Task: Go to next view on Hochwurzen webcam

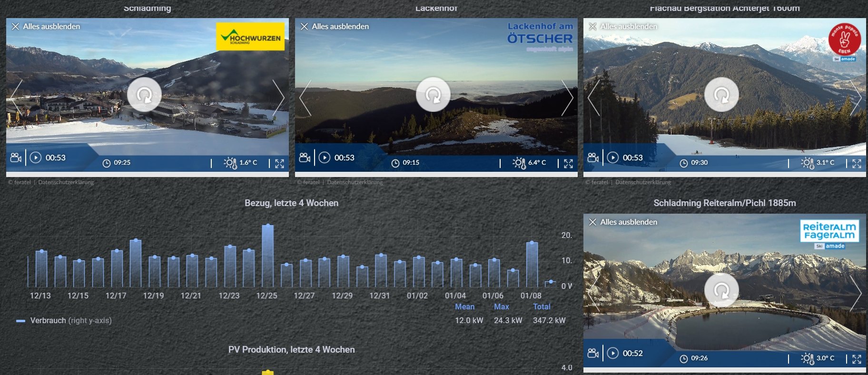Action: coord(278,98)
